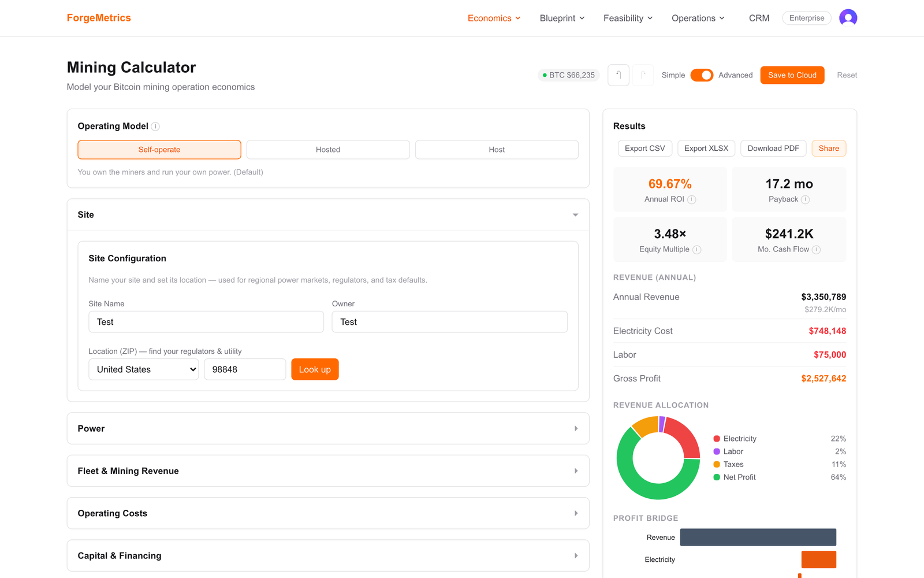Select the Self-operate operating model
Viewport: 924px width, 578px height.
[159, 150]
